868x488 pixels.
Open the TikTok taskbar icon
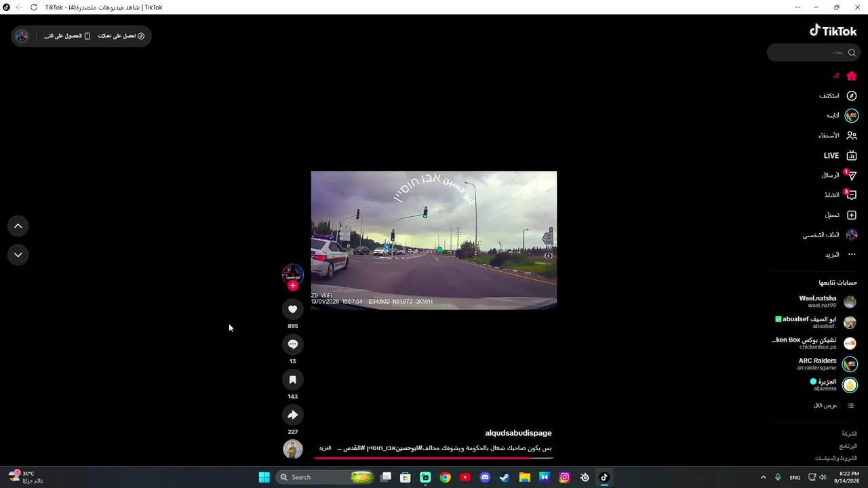pos(604,477)
